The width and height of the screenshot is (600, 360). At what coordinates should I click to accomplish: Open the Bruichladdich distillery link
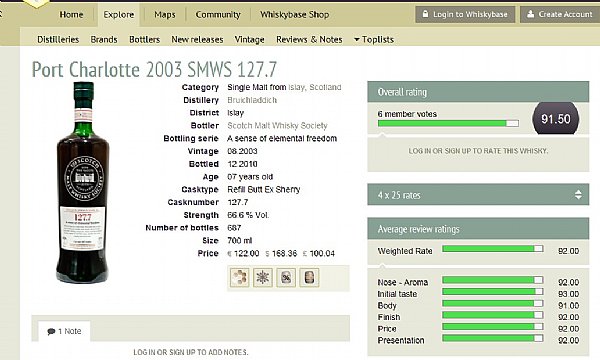[x=252, y=100]
